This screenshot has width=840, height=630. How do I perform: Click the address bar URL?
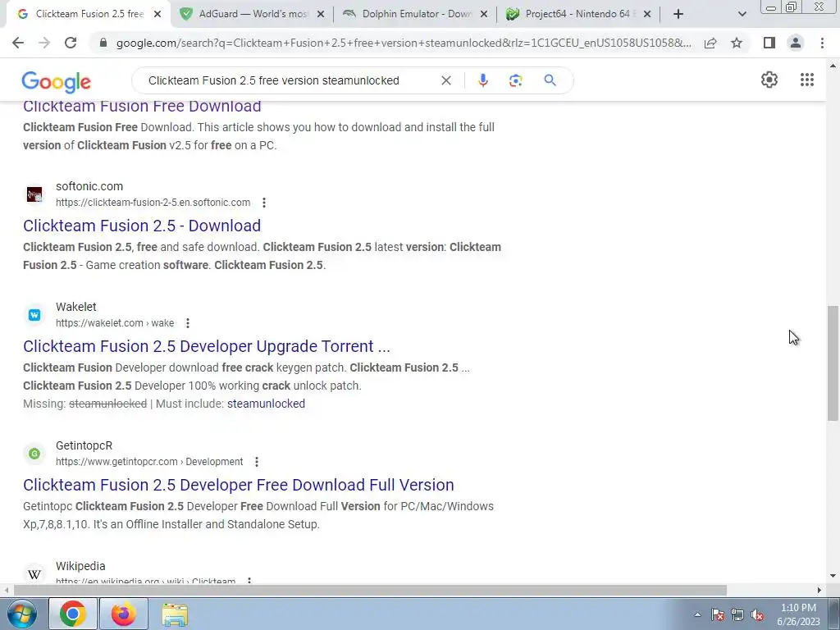(403, 43)
